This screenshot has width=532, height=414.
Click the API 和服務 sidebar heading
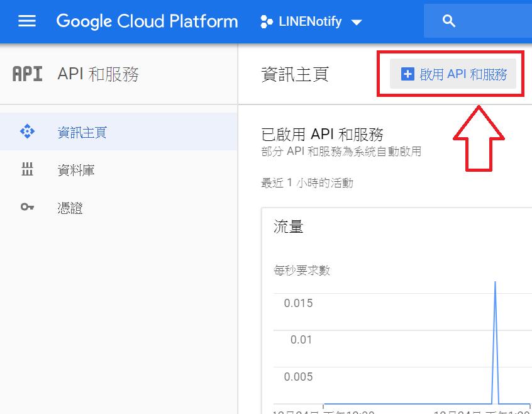click(x=98, y=74)
